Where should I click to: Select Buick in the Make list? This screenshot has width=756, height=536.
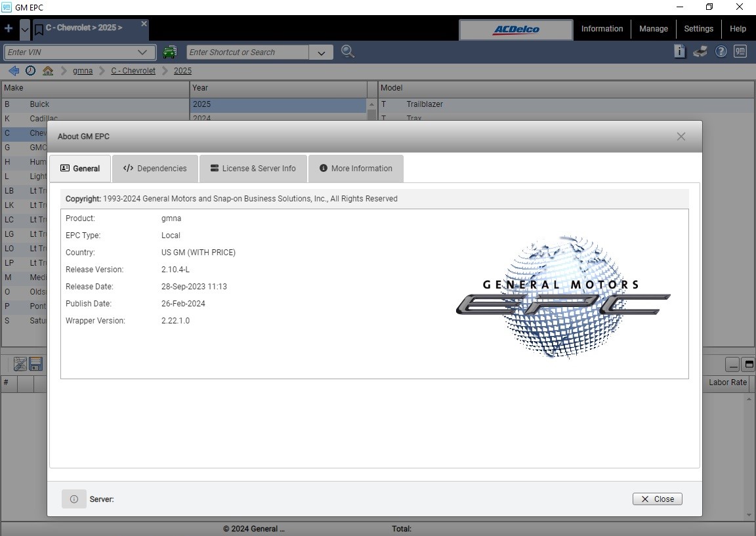pos(95,104)
